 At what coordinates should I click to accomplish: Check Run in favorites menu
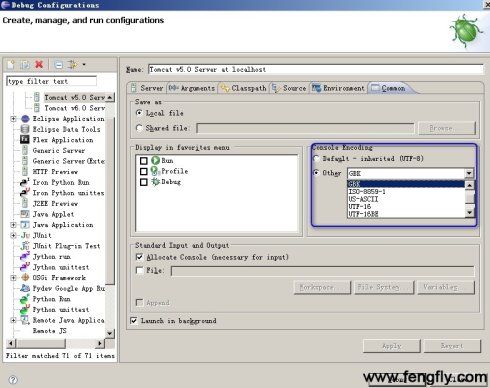144,161
